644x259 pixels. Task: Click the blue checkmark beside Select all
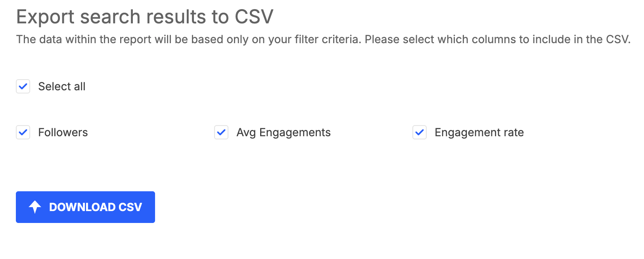tap(23, 86)
